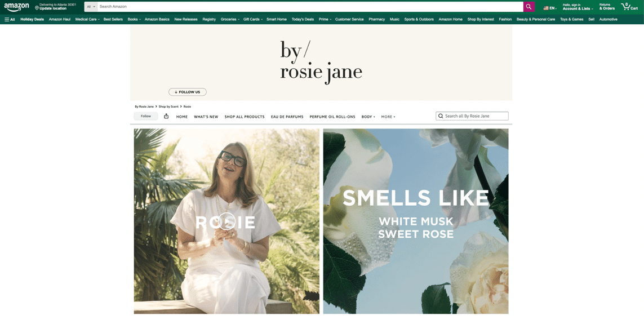The image size is (644, 324).
Task: Open the WHAT'S NEW tab
Action: pyautogui.click(x=206, y=117)
